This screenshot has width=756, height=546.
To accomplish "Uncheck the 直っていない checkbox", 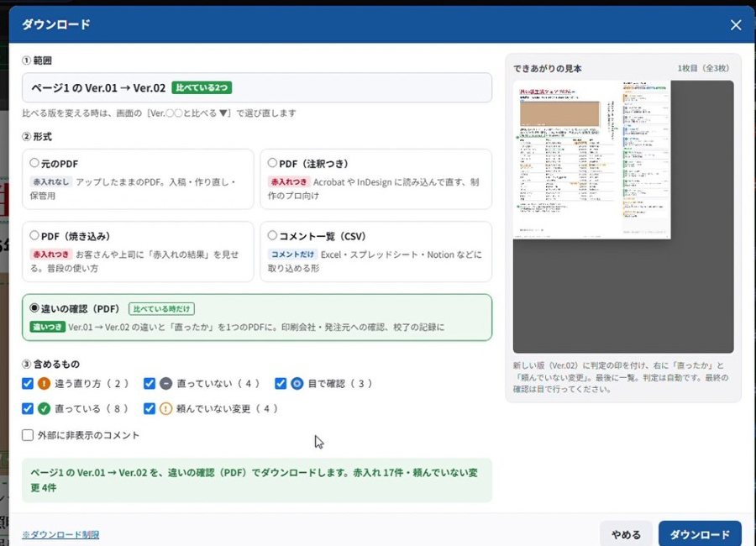I will [150, 383].
